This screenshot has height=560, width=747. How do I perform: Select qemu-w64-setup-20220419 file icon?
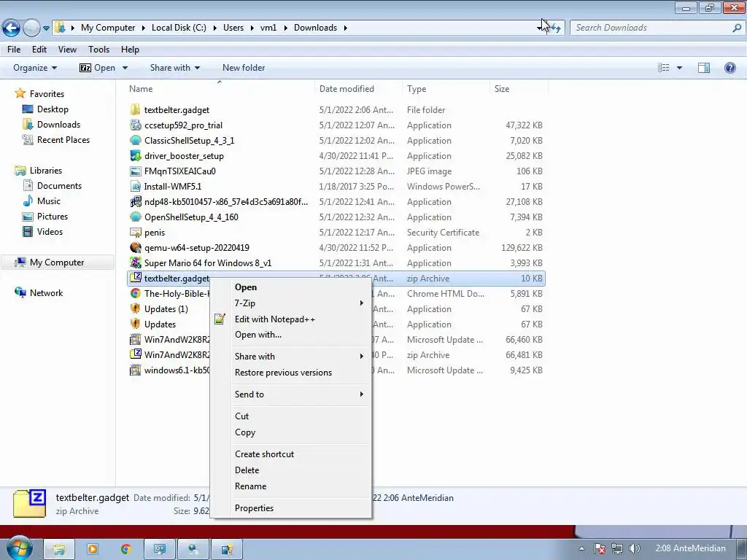tap(135, 248)
